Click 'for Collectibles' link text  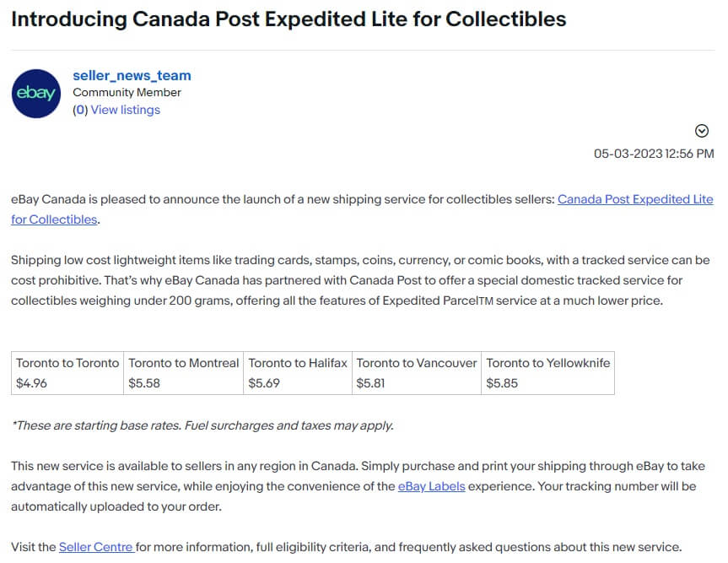(54, 219)
